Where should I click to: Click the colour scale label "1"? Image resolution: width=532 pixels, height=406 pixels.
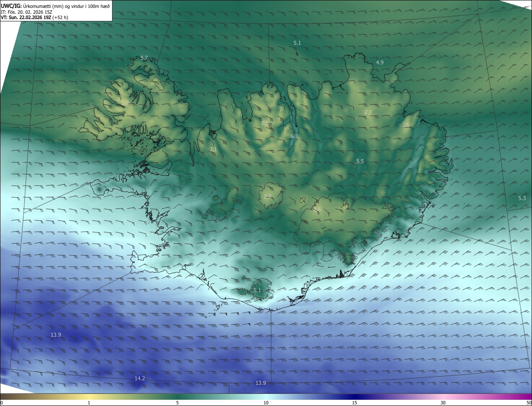[89, 403]
